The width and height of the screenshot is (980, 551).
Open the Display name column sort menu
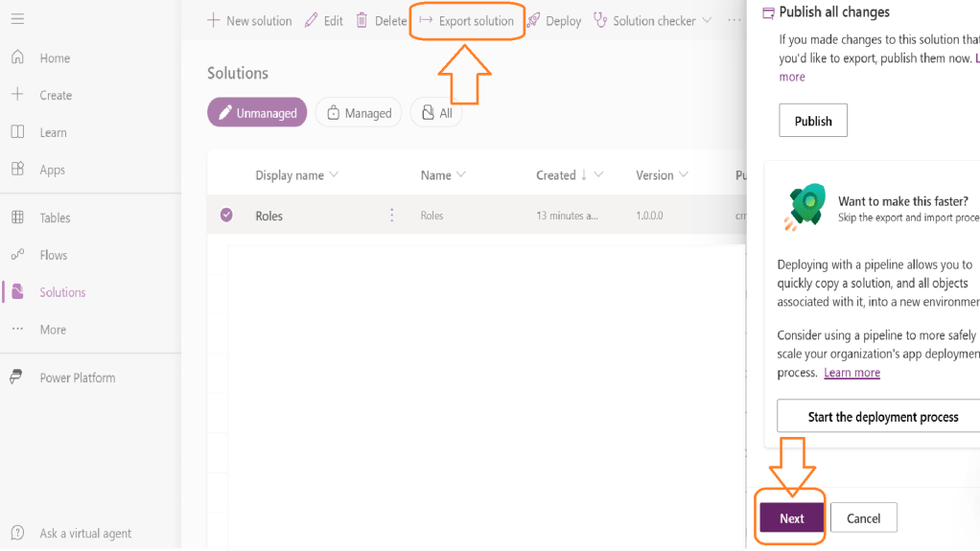tap(334, 175)
